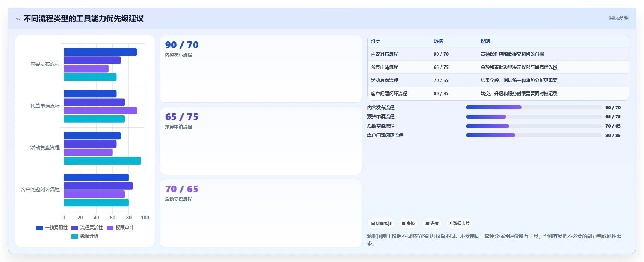Click the 客户问题闭环流程 progress row label
644x262 pixels.
(385, 136)
